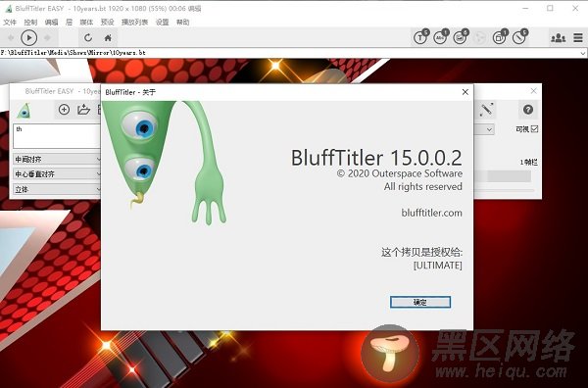Click the text box containing 'th'
This screenshot has height=388, width=588.
[57, 136]
